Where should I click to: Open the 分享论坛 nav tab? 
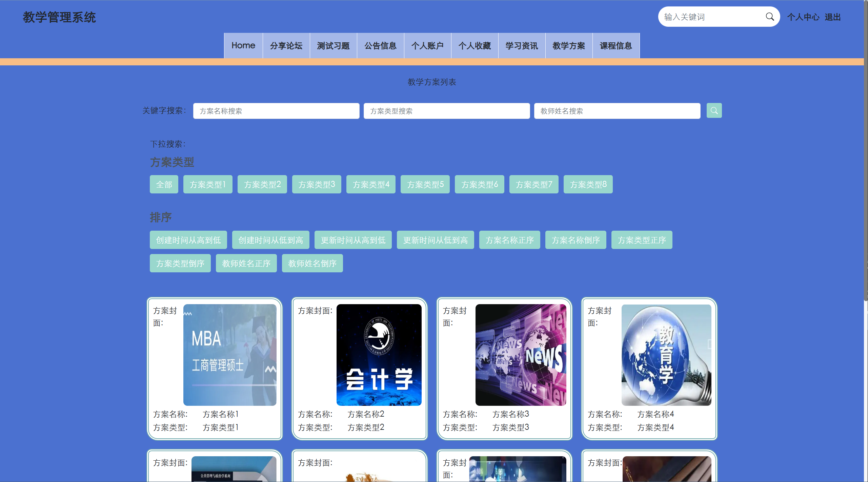[x=286, y=46]
